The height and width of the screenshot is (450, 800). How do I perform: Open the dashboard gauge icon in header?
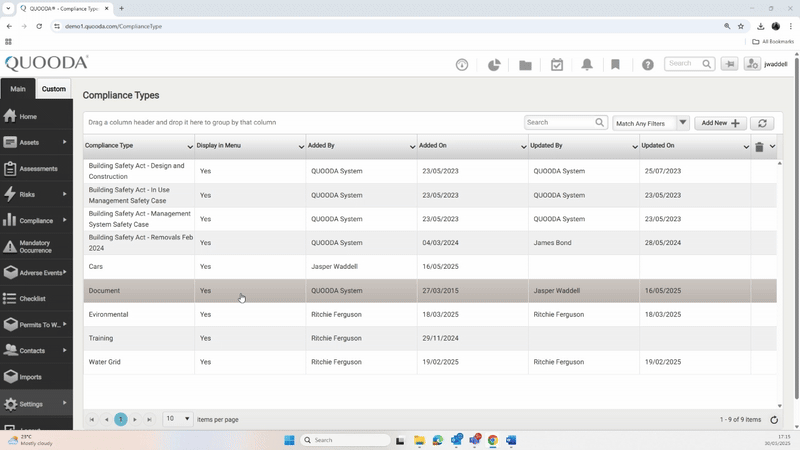point(462,65)
